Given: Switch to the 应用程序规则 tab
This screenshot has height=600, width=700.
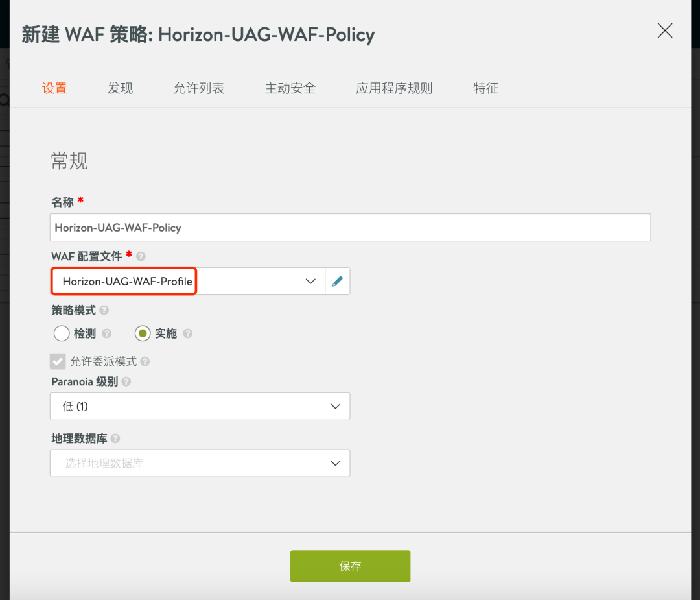Looking at the screenshot, I should click(394, 88).
